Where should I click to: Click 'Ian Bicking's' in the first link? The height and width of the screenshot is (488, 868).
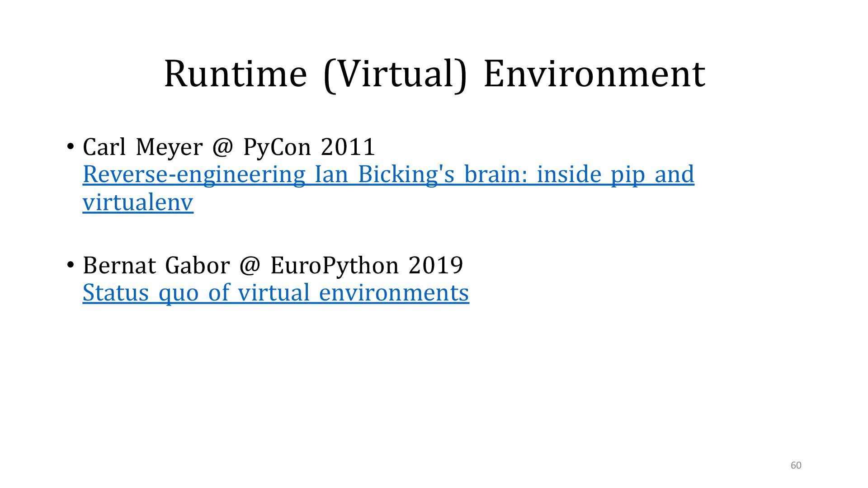384,175
